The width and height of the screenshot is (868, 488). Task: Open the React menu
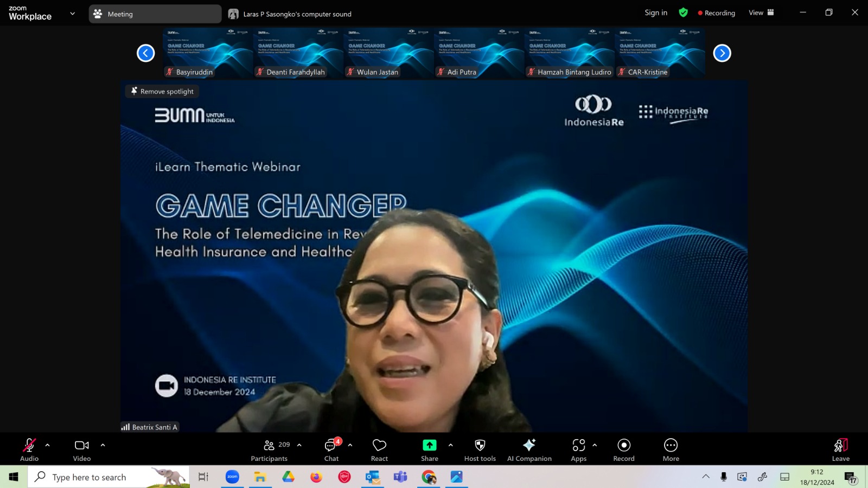379,450
